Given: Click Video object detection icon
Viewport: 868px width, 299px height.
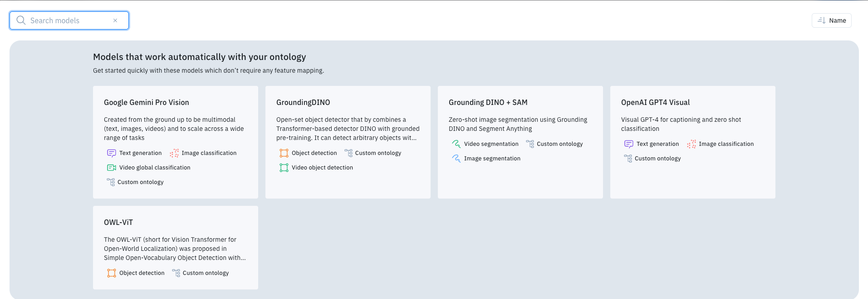Looking at the screenshot, I should coord(284,168).
